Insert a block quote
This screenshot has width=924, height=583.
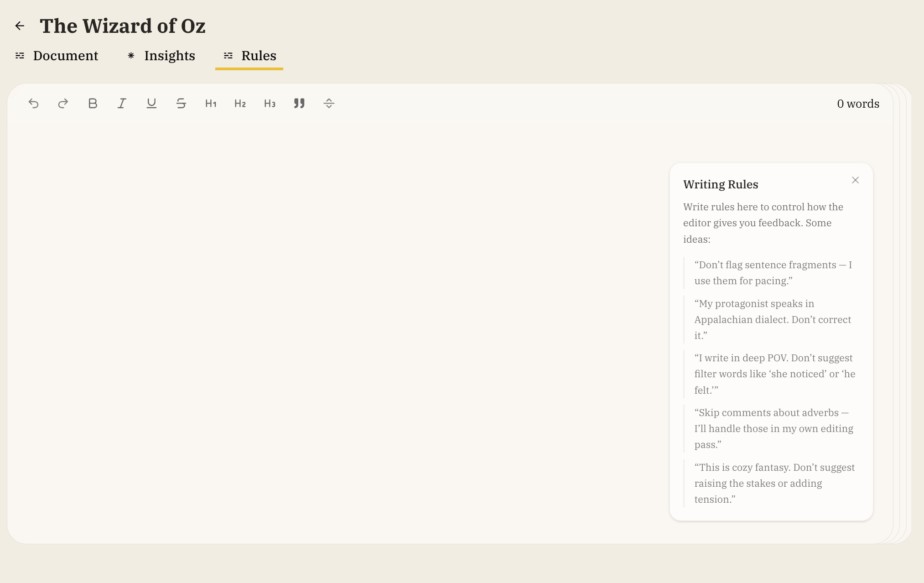point(299,104)
